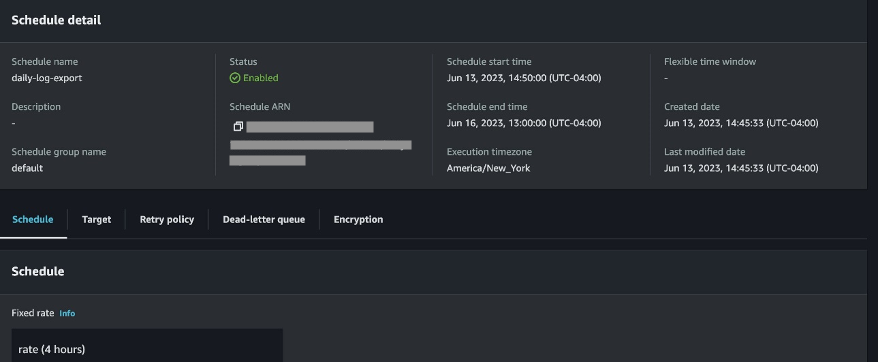This screenshot has height=362, width=879.
Task: Switch to the Target tab
Action: pos(96,220)
